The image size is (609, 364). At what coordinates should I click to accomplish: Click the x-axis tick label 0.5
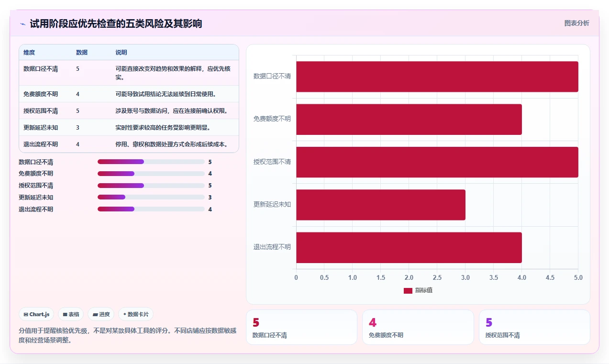[324, 277]
